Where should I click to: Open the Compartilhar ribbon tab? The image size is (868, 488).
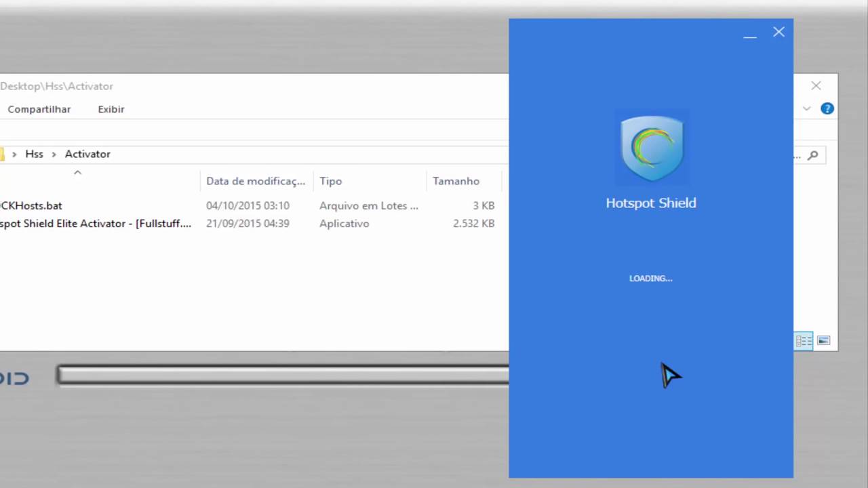(x=39, y=109)
